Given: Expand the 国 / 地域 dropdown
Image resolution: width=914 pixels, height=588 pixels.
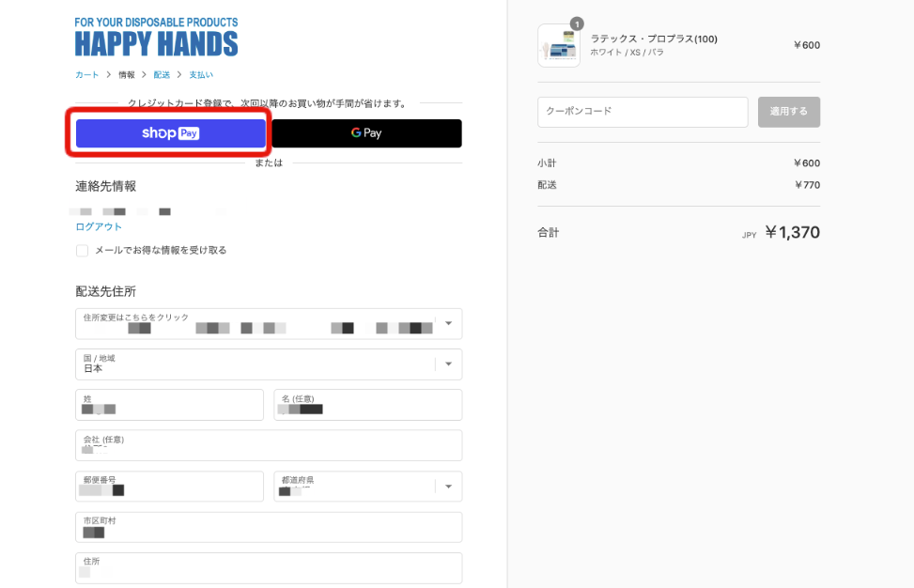Looking at the screenshot, I should click(x=269, y=364).
